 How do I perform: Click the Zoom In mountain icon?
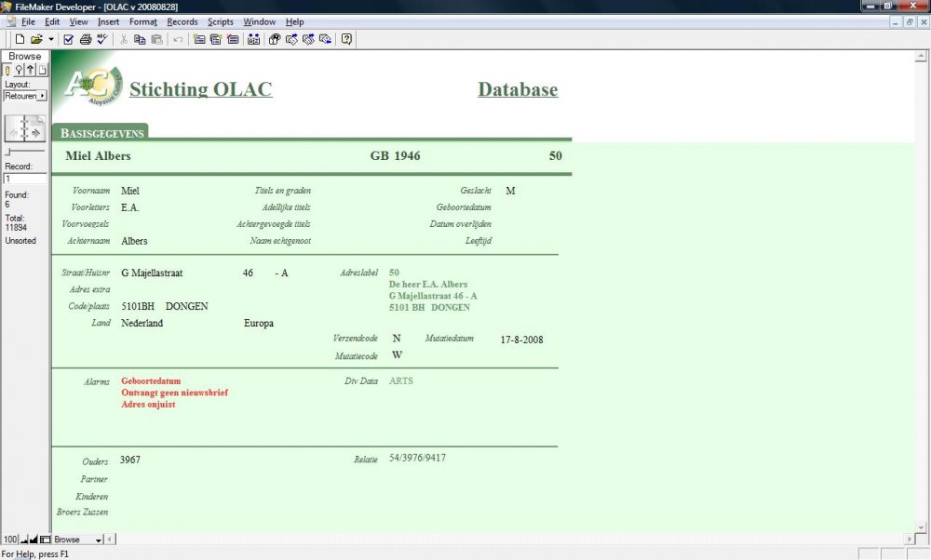point(34,540)
